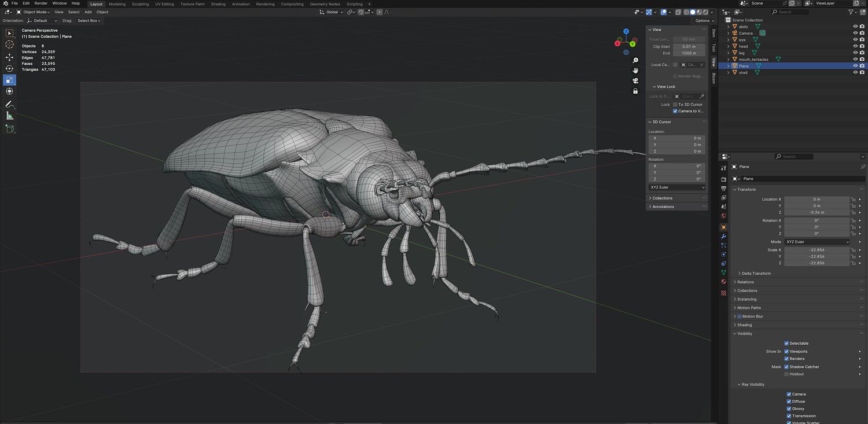Image resolution: width=868 pixels, height=424 pixels.
Task: Open the Scene properties tab icon
Action: point(723,207)
